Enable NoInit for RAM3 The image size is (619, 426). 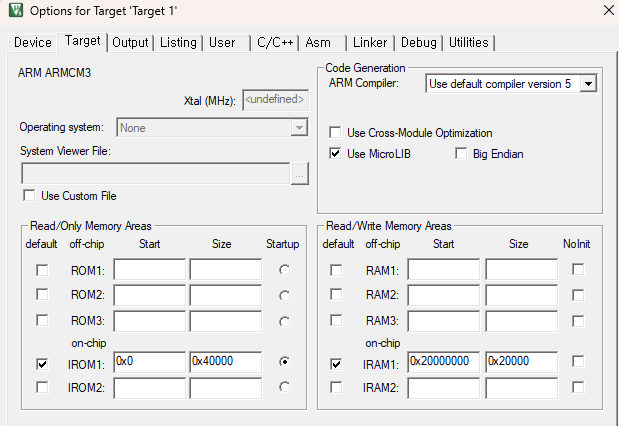[578, 321]
